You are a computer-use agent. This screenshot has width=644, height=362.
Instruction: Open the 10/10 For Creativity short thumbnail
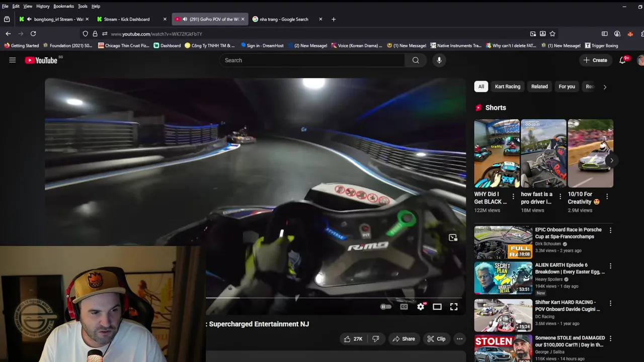click(x=590, y=153)
